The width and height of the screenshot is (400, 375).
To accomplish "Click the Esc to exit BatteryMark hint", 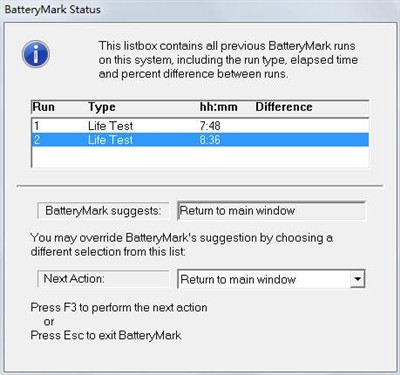I will (106, 335).
